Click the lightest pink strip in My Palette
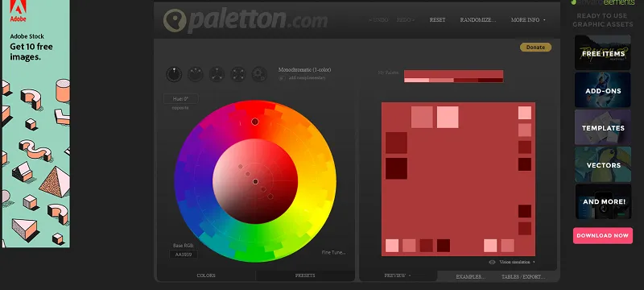 point(416,80)
